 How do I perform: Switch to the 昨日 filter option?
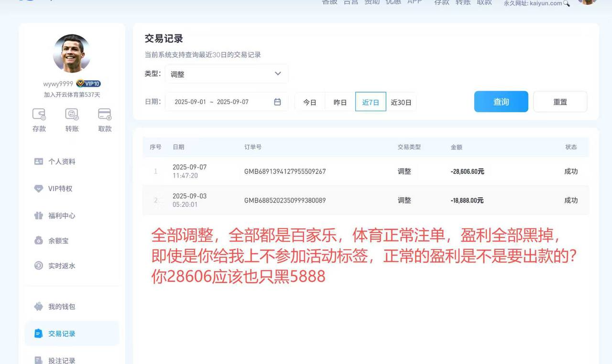point(340,102)
